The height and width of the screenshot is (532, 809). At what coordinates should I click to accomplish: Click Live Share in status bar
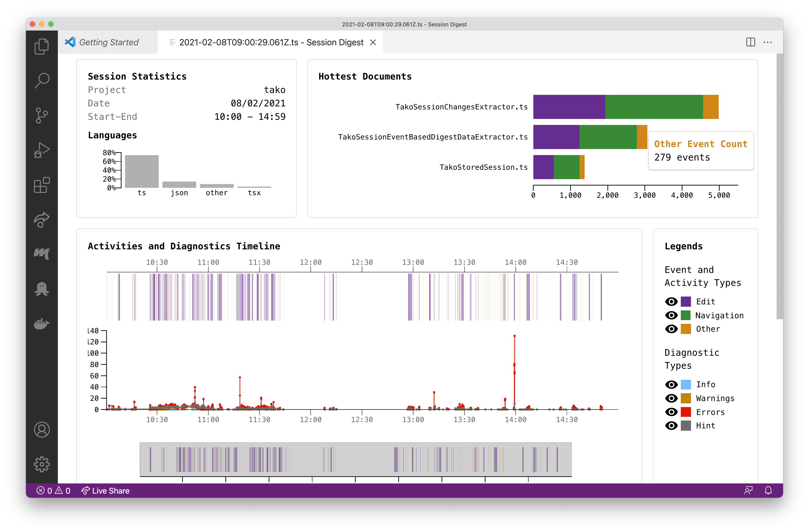tap(105, 491)
